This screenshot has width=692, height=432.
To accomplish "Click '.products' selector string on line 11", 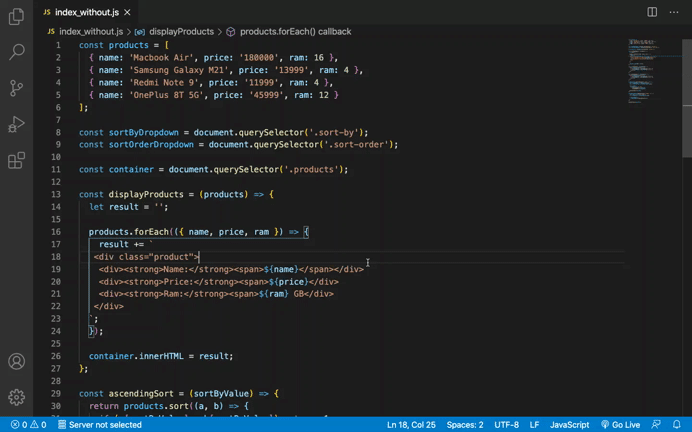I will 311,169.
